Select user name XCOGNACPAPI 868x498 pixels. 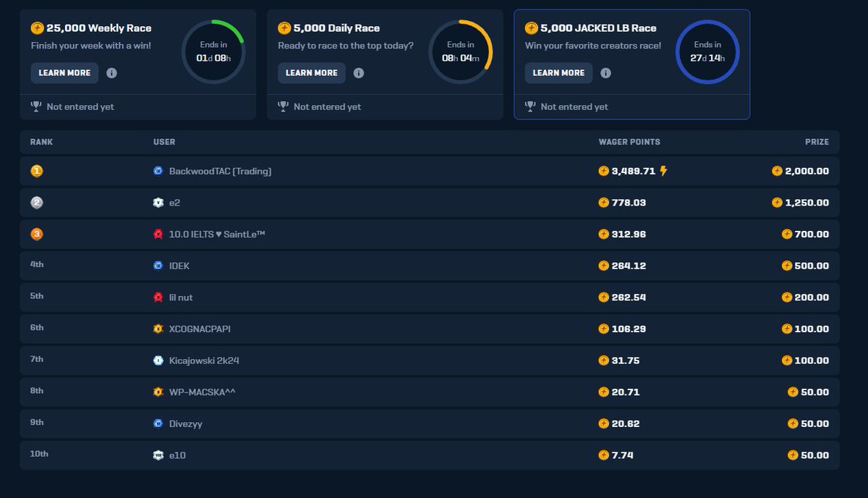(x=200, y=329)
